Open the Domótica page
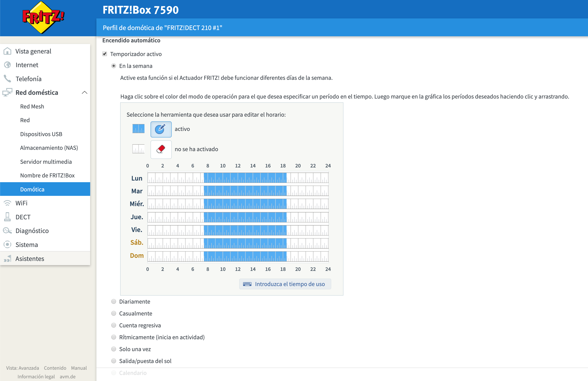The height and width of the screenshot is (381, 588). coord(45,189)
